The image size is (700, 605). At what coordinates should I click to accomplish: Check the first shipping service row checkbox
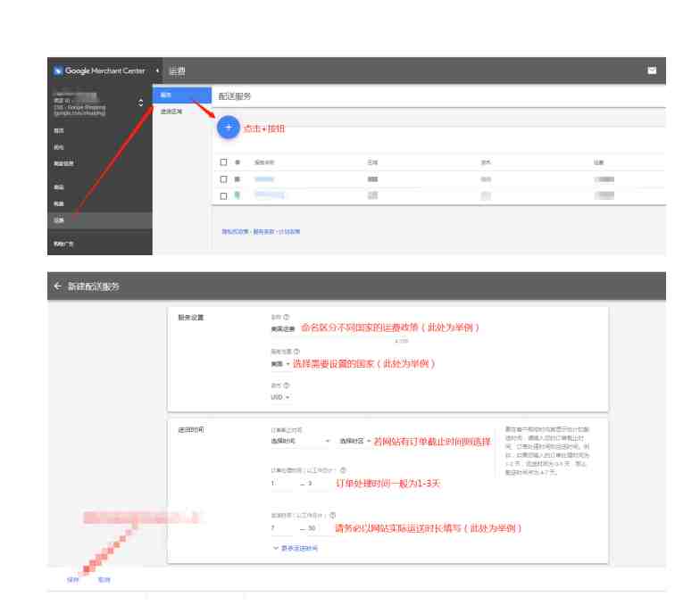pyautogui.click(x=223, y=178)
